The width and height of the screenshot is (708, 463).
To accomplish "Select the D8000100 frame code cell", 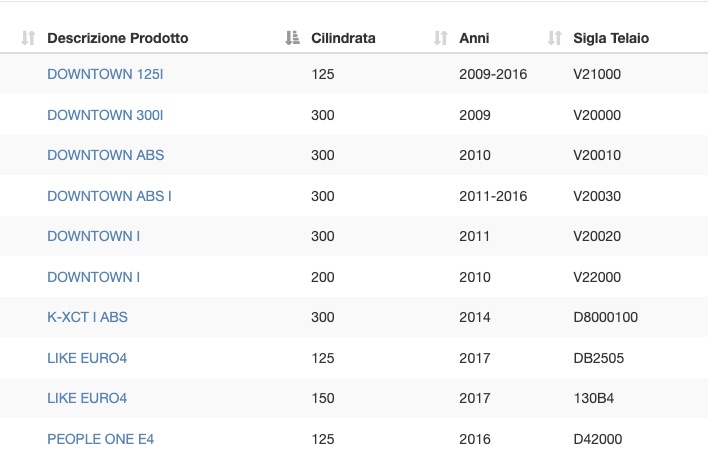I will pyautogui.click(x=606, y=317).
